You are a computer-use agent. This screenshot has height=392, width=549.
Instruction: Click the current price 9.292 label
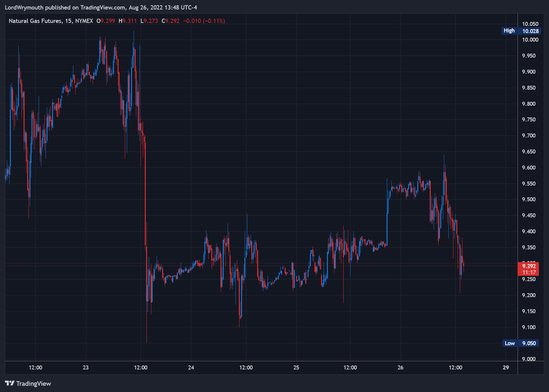click(529, 266)
